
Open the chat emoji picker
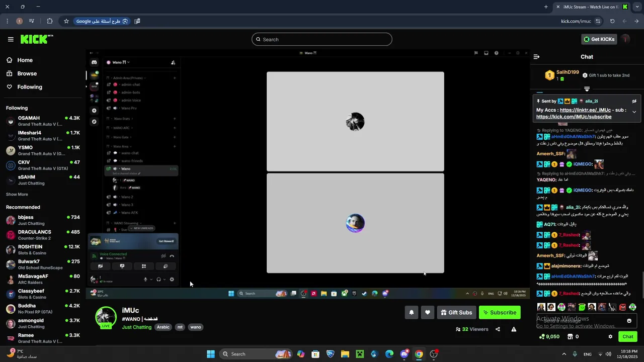(629, 321)
